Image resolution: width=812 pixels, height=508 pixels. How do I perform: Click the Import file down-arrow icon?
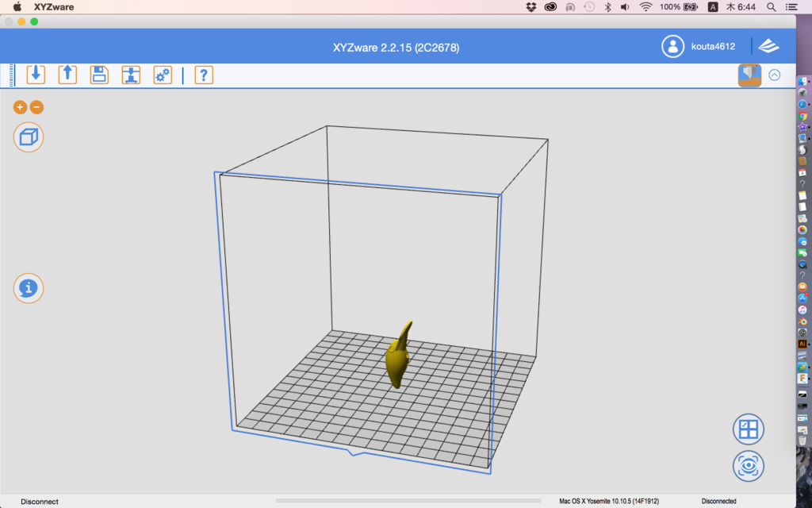click(36, 75)
